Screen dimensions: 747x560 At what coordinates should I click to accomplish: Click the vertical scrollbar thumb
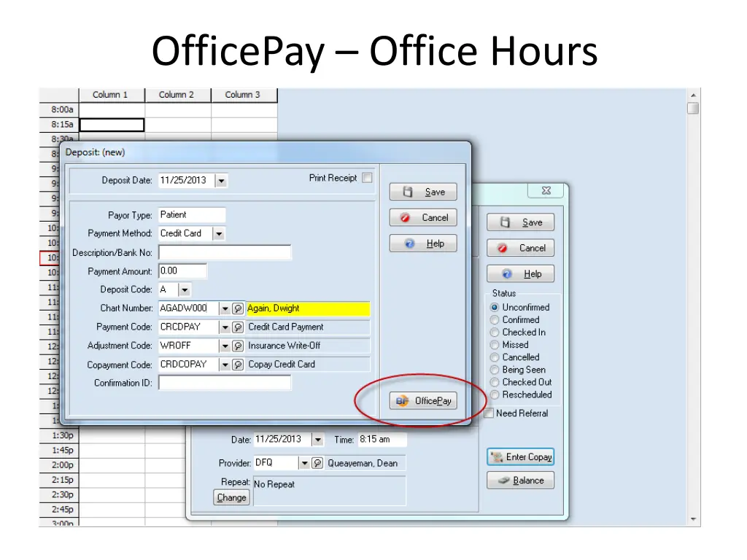coord(693,108)
